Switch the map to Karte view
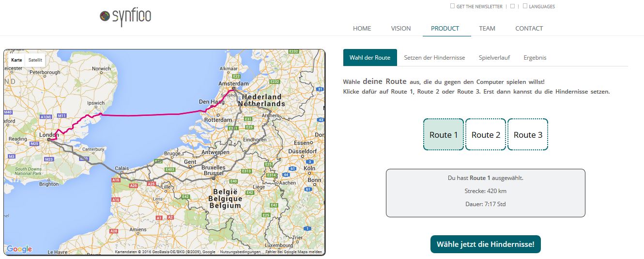 16,60
